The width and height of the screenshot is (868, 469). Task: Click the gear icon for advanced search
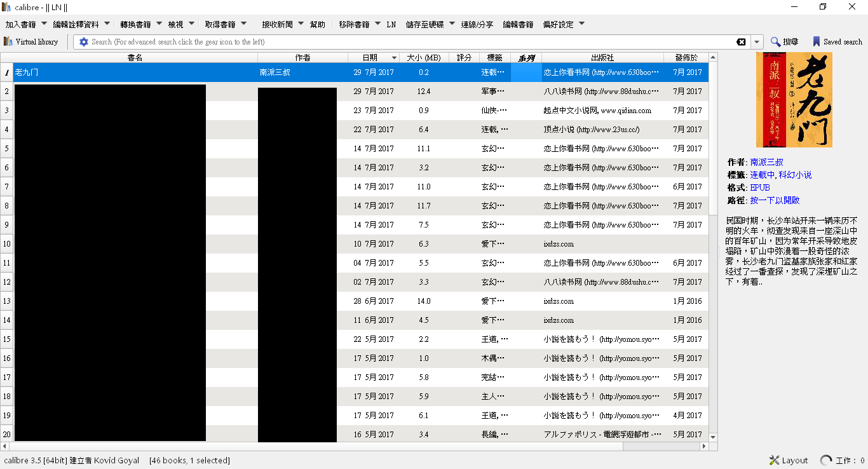pos(83,42)
